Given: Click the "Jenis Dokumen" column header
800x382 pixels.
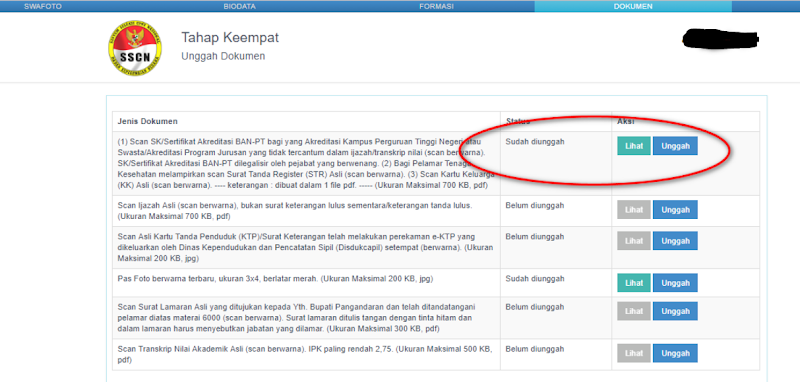Looking at the screenshot, I should [147, 121].
